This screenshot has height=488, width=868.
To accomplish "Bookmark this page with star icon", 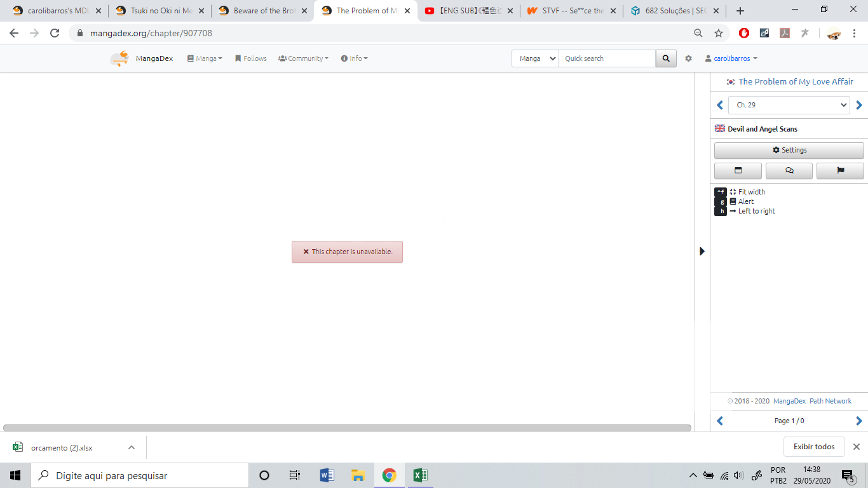I will (x=719, y=33).
